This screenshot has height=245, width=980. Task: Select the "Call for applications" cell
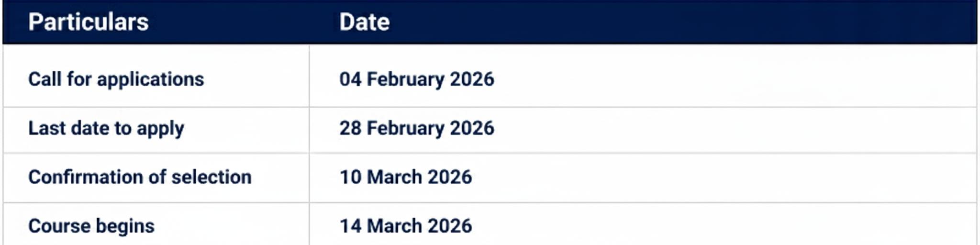click(116, 79)
